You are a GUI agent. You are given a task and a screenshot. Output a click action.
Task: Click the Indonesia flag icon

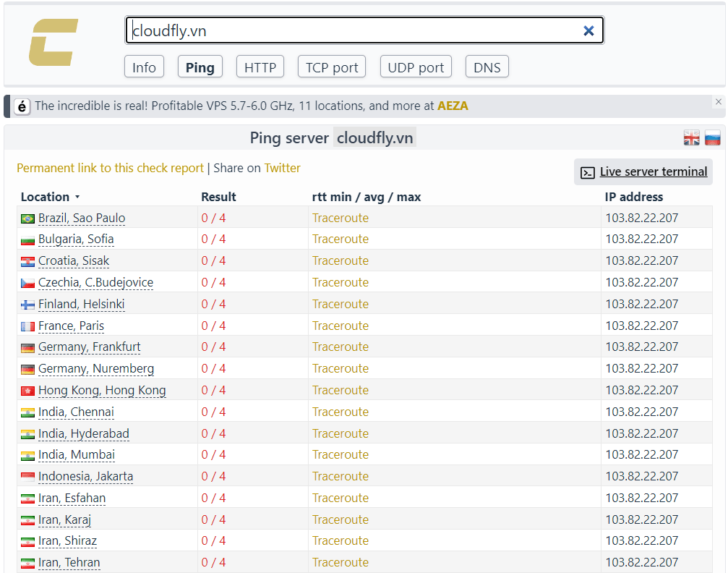point(28,477)
